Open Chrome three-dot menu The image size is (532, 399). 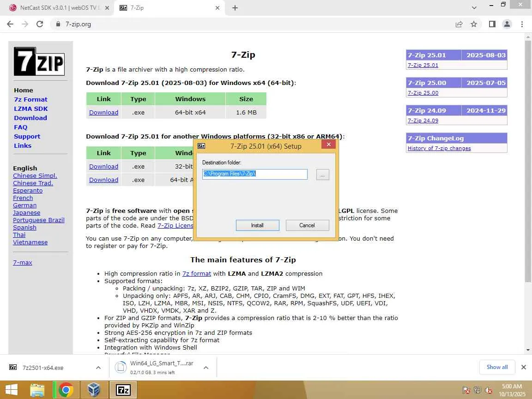(522, 24)
